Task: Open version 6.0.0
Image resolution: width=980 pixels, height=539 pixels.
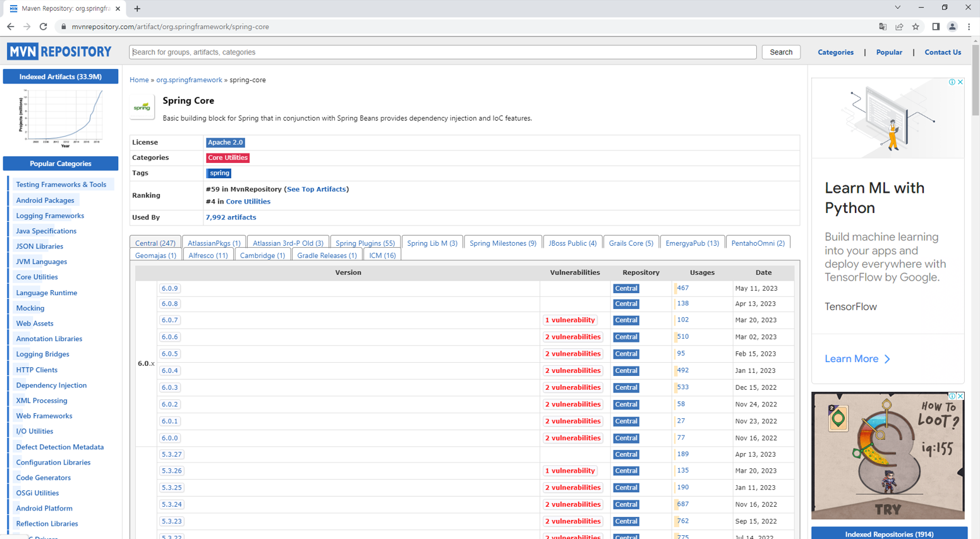Action: click(170, 438)
